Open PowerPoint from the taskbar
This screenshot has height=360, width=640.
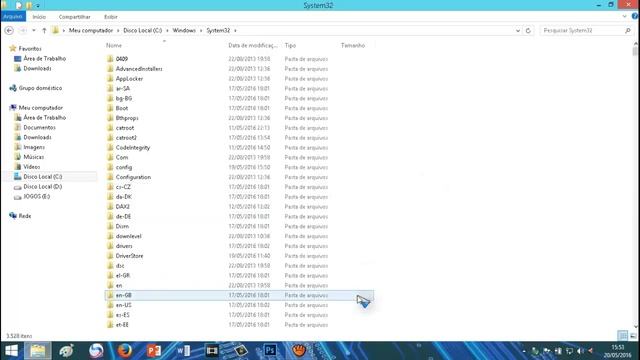[x=154, y=351]
